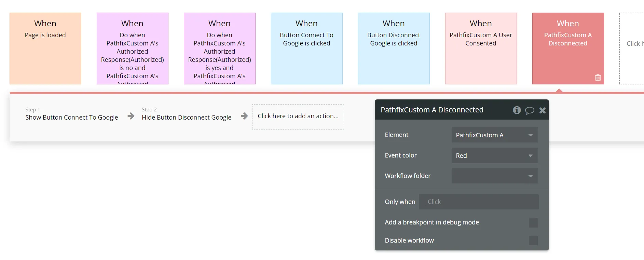
Task: Click the Workflow folder label text
Action: [x=408, y=176]
